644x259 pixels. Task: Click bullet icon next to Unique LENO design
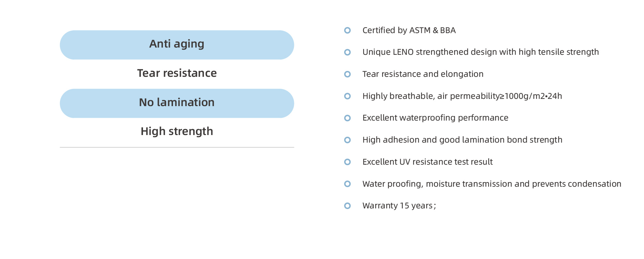(x=347, y=52)
